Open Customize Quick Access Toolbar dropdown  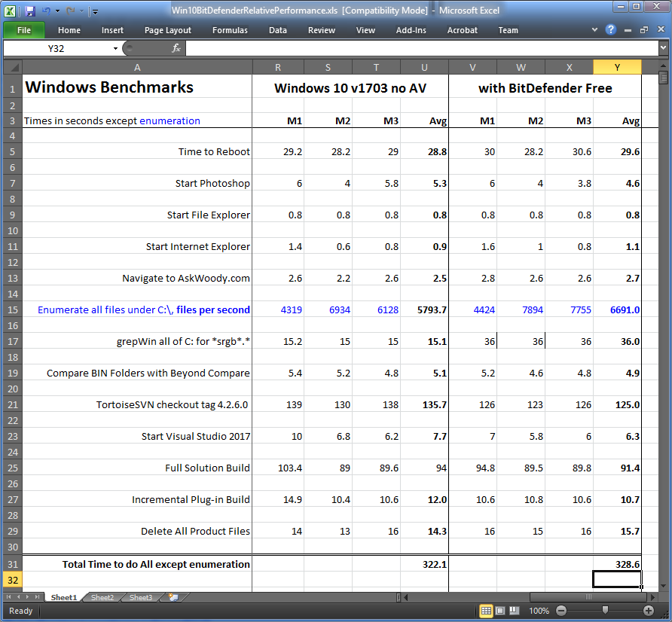click(95, 12)
